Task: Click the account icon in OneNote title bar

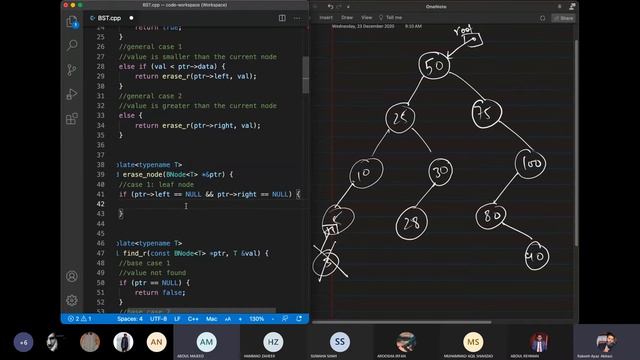Action: (x=572, y=7)
